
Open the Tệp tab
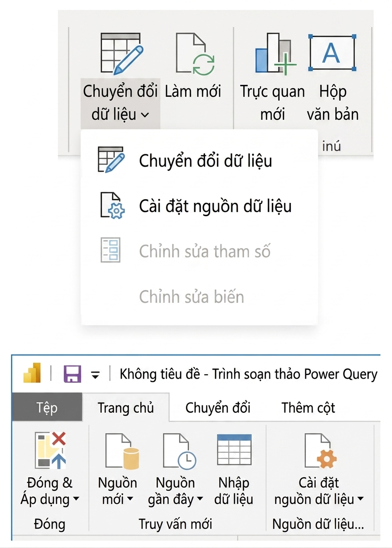47,407
